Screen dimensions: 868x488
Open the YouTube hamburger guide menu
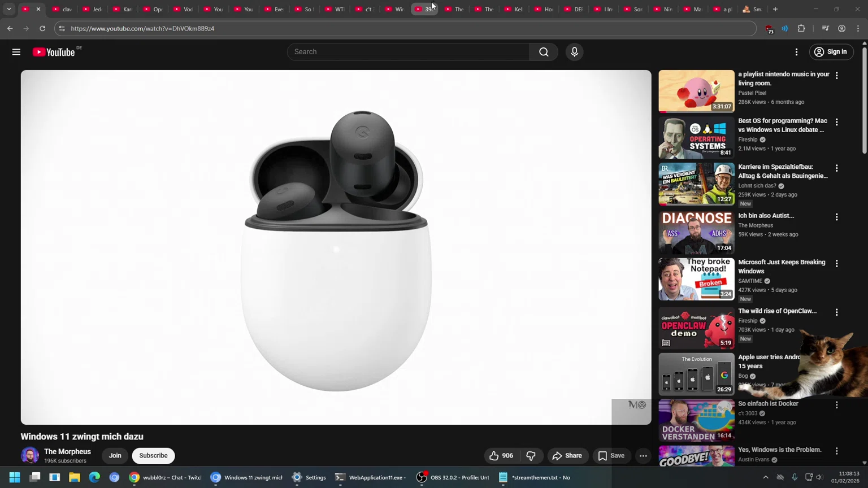coord(16,52)
